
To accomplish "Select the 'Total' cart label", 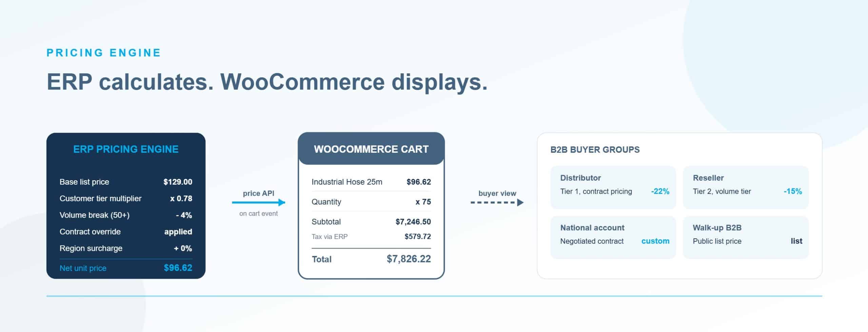I will pyautogui.click(x=322, y=259).
